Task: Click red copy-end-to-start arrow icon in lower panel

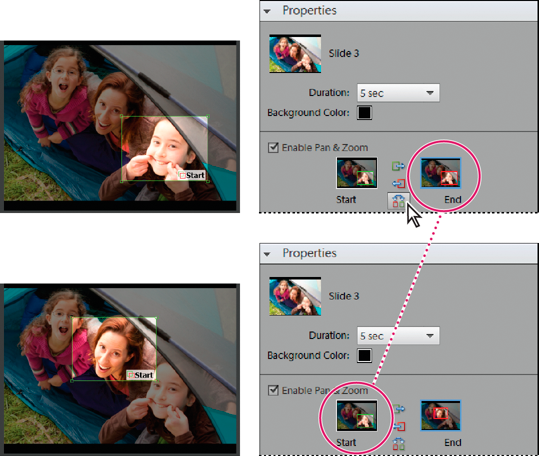Action: [x=399, y=426]
